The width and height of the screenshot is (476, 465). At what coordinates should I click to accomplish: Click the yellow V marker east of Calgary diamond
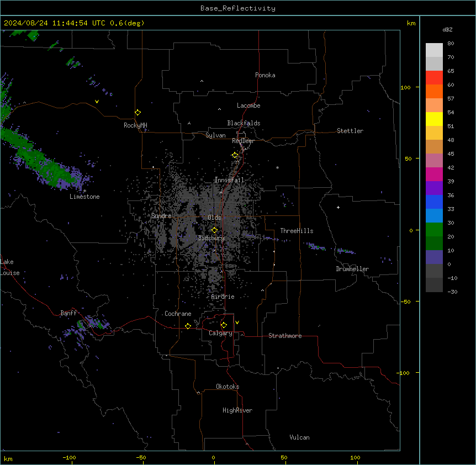(x=237, y=323)
